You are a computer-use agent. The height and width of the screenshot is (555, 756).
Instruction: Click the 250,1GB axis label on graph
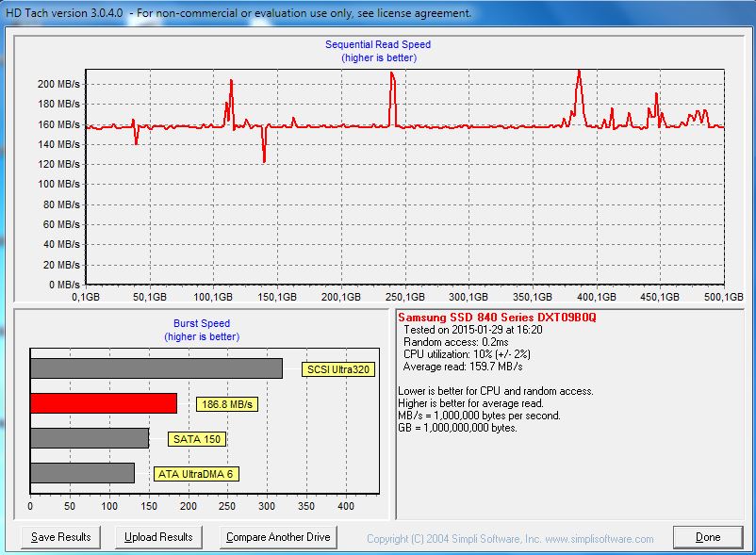click(x=405, y=297)
